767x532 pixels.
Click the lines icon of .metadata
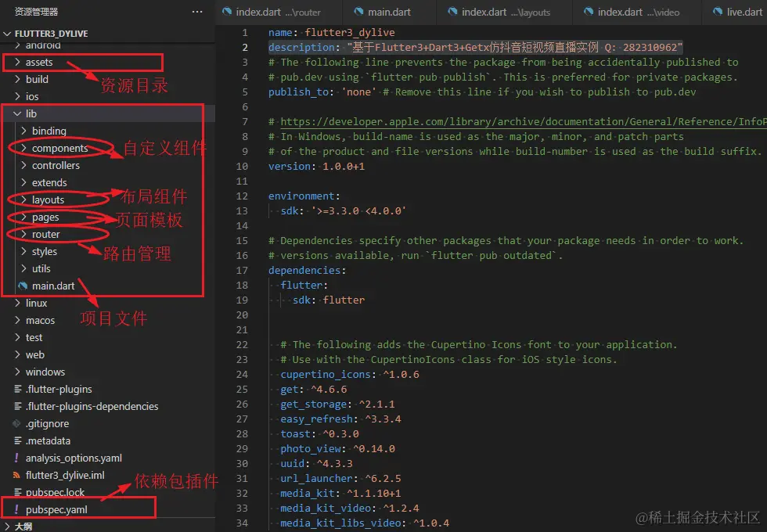17,440
